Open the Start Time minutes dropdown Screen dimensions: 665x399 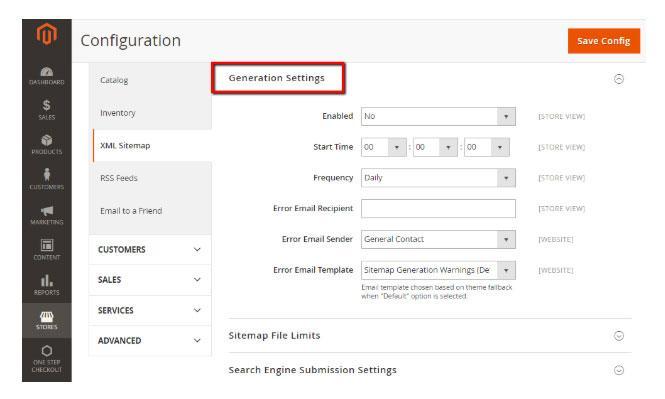435,147
